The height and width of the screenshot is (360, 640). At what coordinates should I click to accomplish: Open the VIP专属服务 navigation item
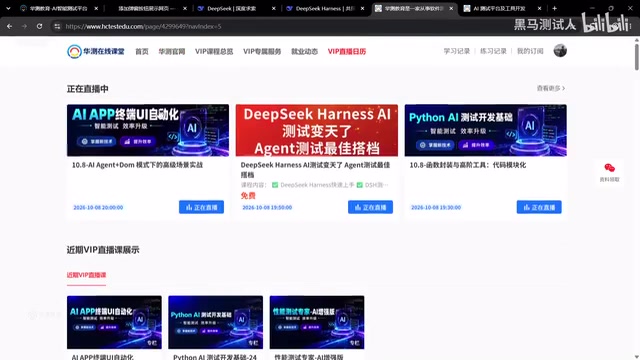pos(262,51)
